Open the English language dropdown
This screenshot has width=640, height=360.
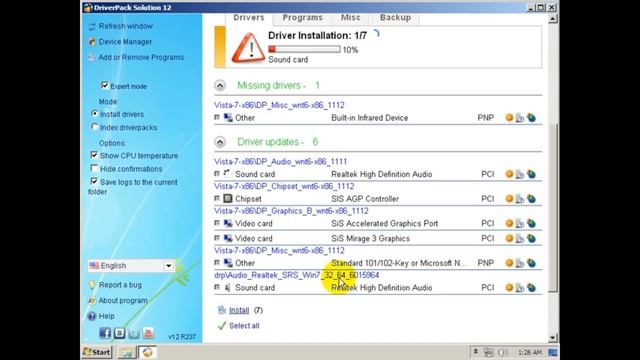point(131,266)
